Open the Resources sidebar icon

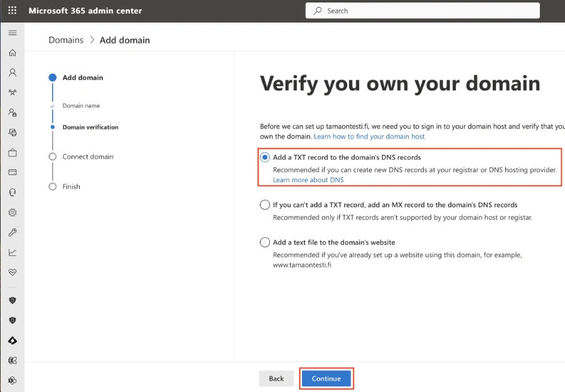[x=13, y=132]
